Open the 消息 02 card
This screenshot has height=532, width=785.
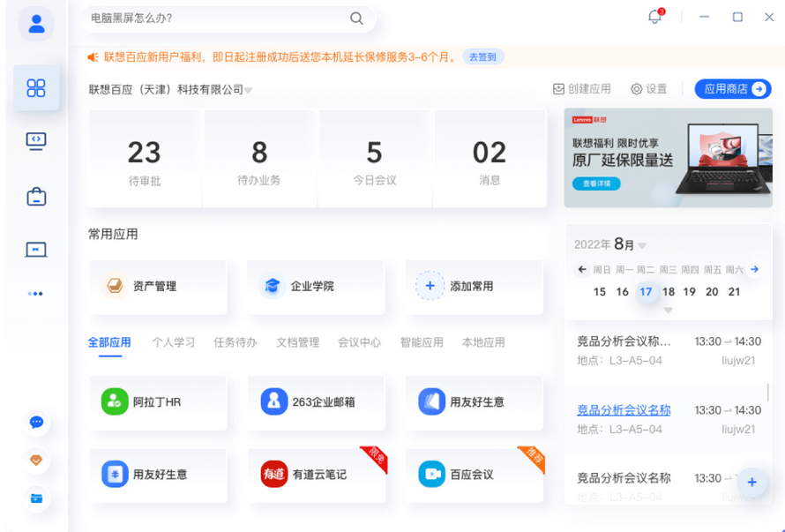(x=490, y=158)
